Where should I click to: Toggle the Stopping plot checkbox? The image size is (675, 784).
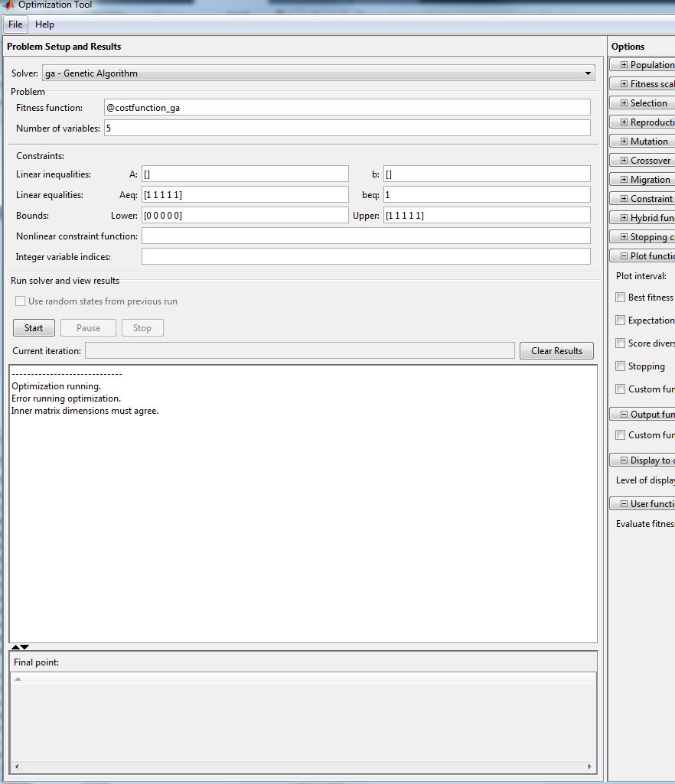tap(621, 366)
